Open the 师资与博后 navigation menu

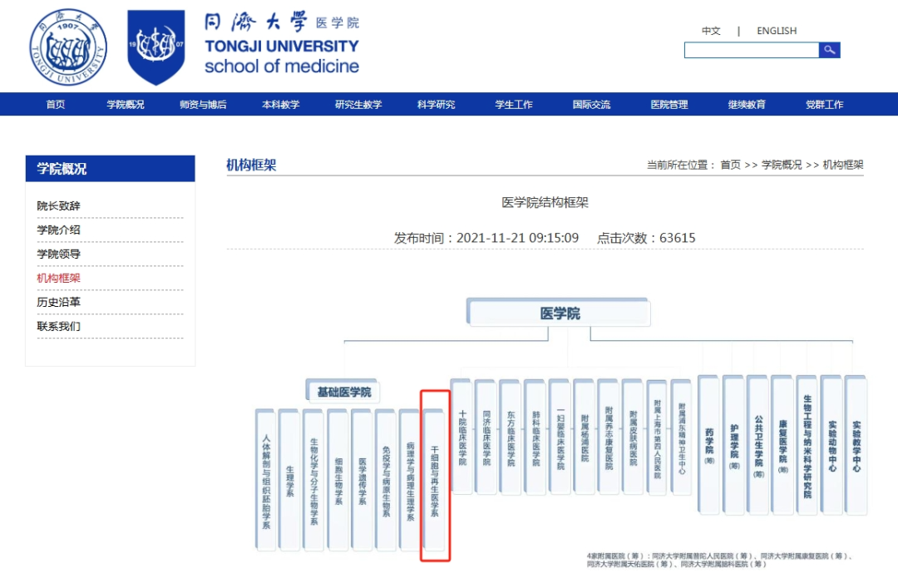click(203, 105)
